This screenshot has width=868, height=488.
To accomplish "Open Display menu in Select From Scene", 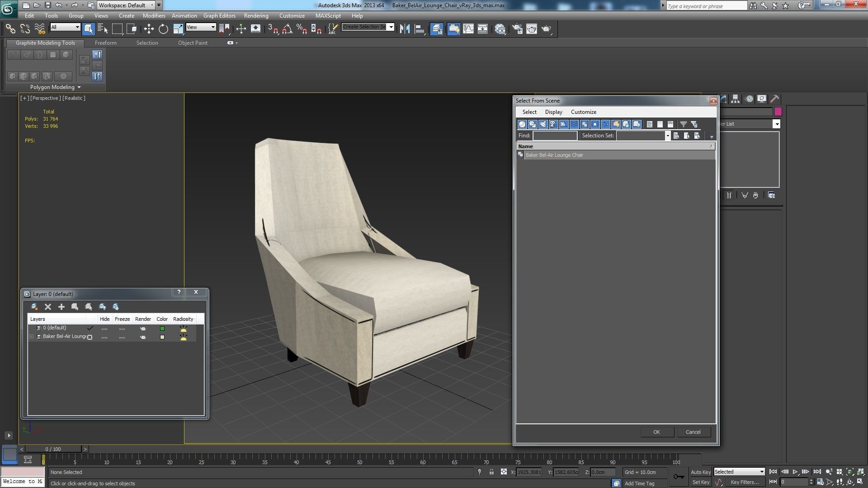I will 553,112.
